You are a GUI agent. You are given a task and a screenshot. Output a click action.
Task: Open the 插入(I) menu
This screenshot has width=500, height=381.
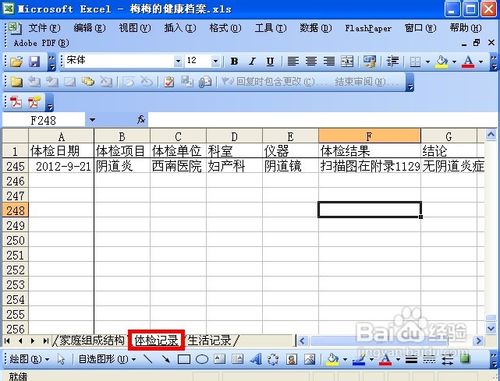click(x=180, y=28)
